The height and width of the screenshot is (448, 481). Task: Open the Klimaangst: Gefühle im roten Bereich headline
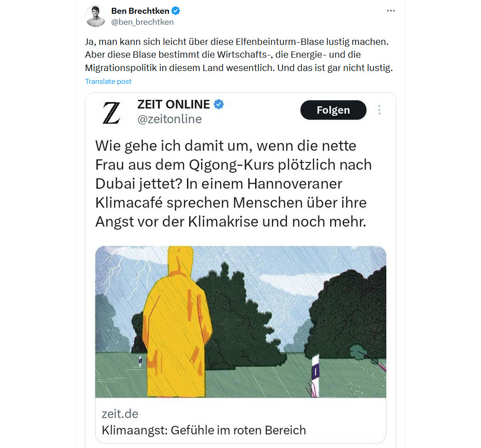click(x=204, y=430)
